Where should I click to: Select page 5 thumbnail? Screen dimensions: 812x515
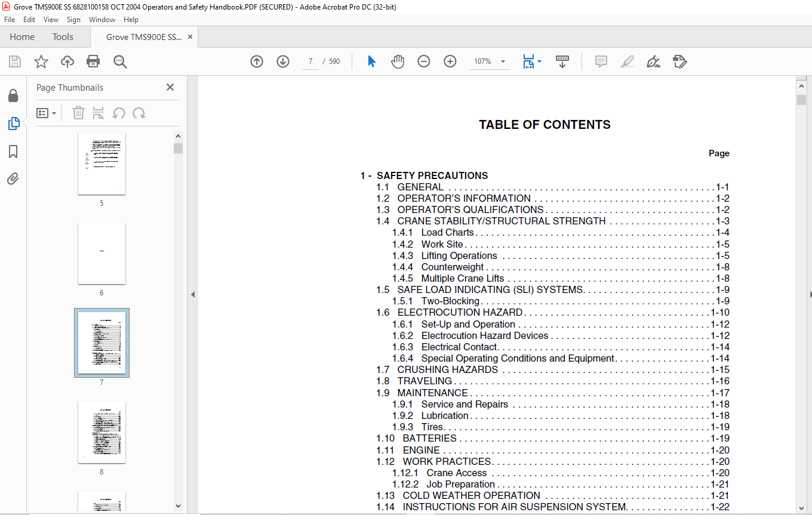click(101, 164)
